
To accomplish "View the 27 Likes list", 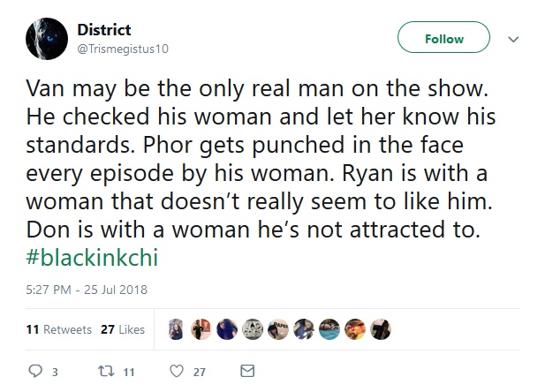I will coord(123,329).
